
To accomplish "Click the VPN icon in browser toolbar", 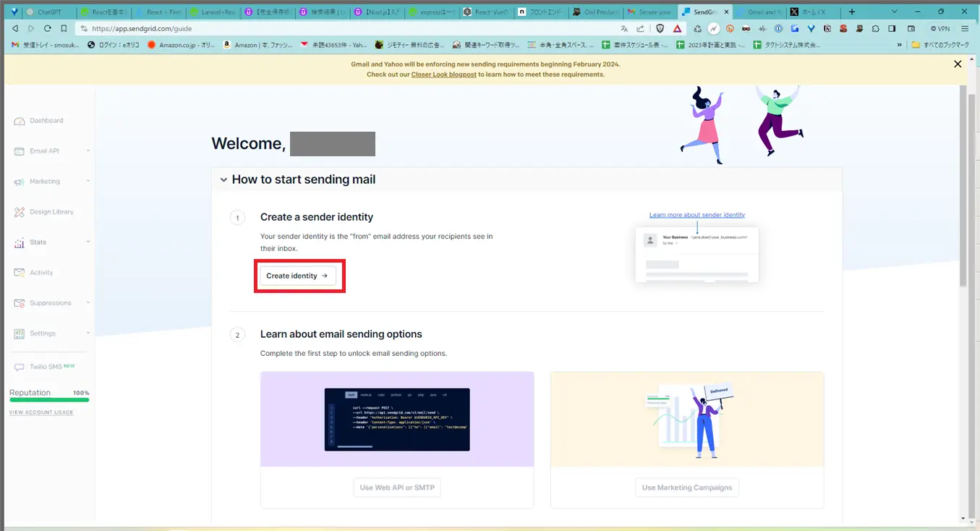I will 938,29.
